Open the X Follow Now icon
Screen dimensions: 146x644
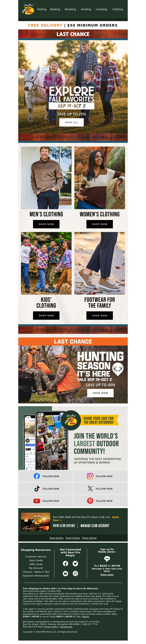90,488
